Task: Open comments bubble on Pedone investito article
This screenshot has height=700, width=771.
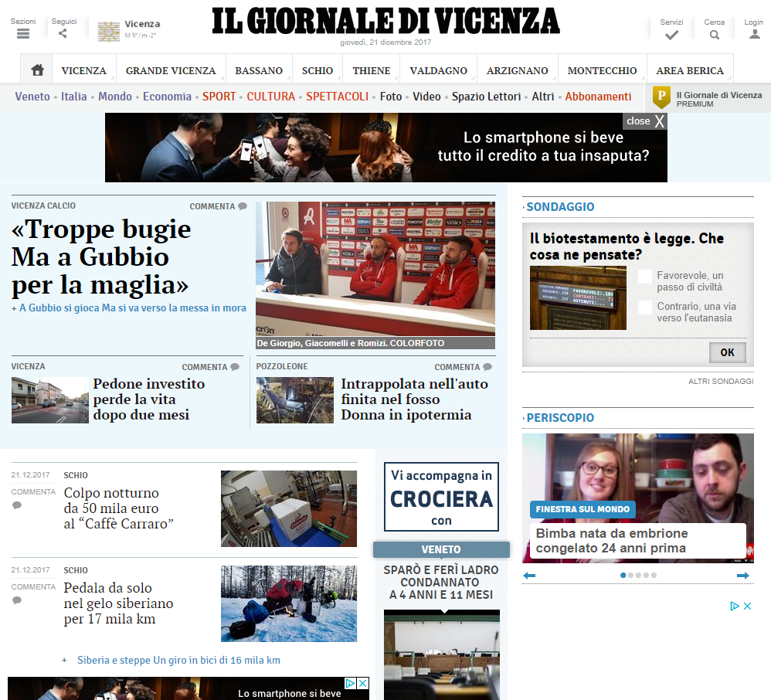Action: pyautogui.click(x=235, y=367)
